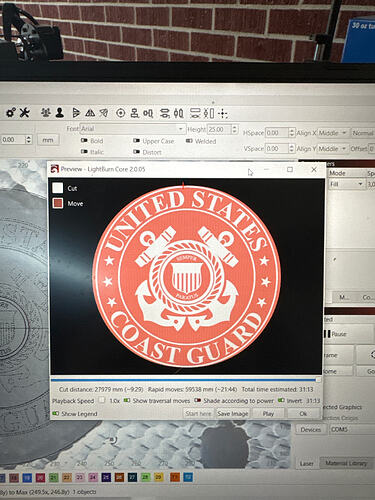Click the dotted crosshair move-to-position icon
This screenshot has height=500, width=375.
tap(223, 114)
